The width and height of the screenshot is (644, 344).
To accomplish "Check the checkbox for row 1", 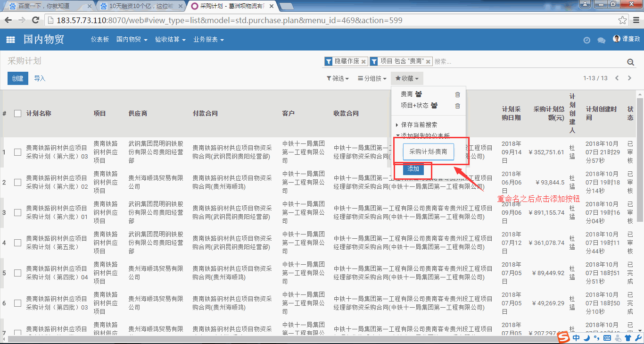I will click(x=17, y=152).
